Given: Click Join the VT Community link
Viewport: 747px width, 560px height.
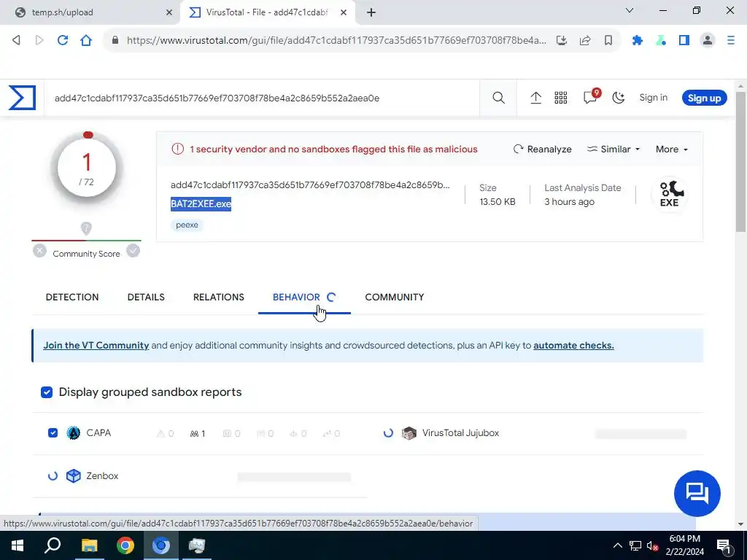Looking at the screenshot, I should (96, 345).
